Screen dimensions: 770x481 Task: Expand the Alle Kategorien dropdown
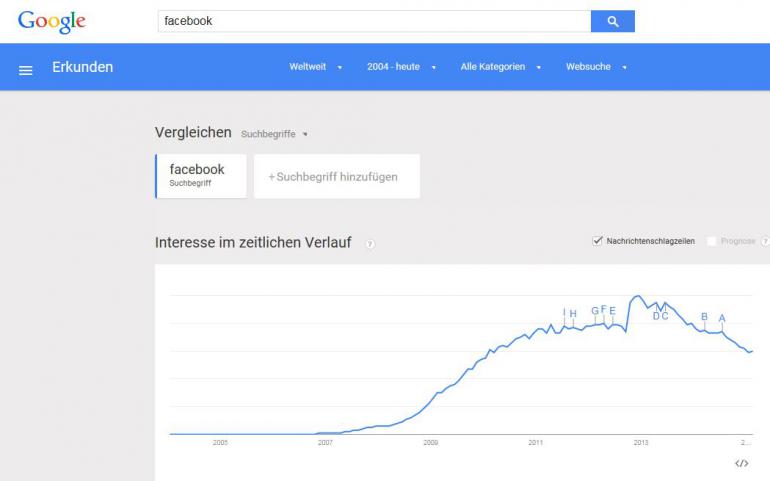click(x=501, y=67)
